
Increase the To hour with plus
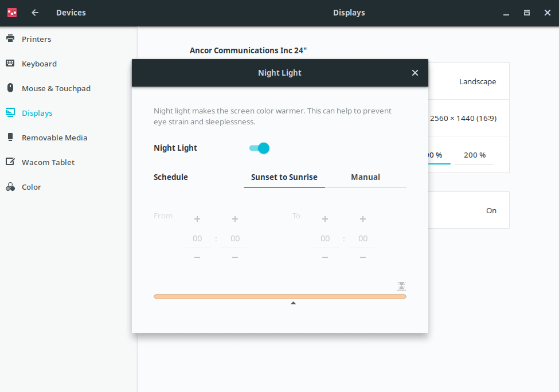(325, 219)
